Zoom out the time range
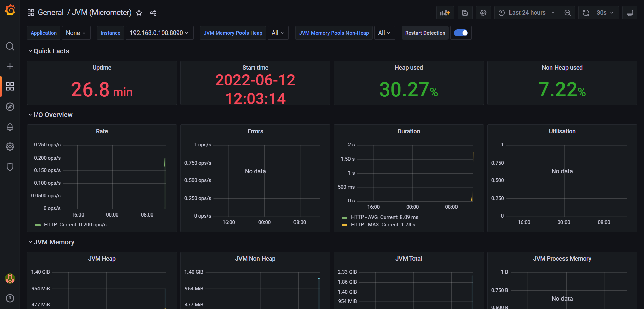 [x=568, y=13]
